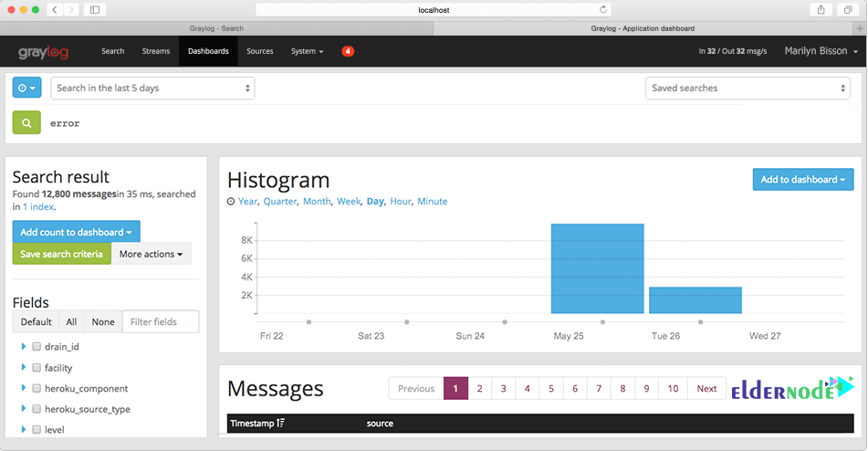
Task: Open messages page 1
Action: point(455,389)
